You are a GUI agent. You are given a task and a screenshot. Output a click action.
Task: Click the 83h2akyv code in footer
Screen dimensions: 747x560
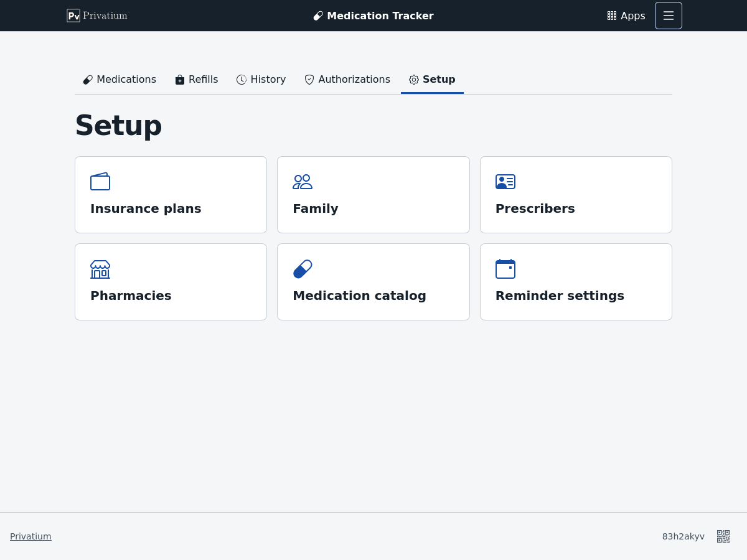coord(684,536)
